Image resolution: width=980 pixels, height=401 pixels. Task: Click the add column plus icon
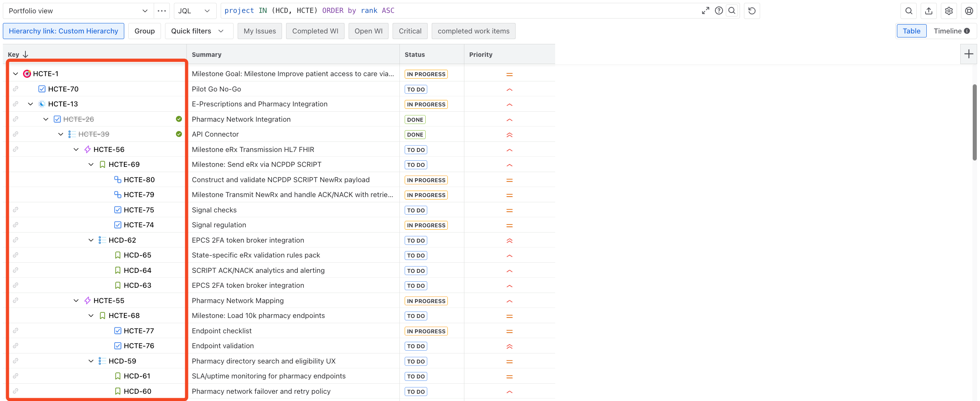(x=969, y=54)
